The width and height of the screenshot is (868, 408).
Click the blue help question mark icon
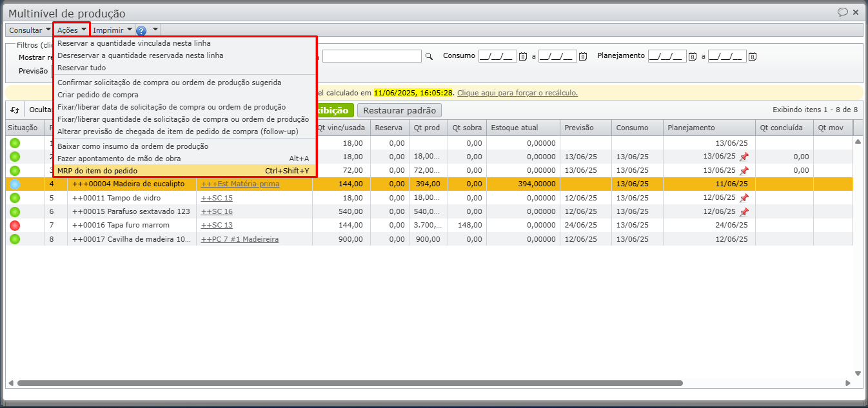[141, 30]
